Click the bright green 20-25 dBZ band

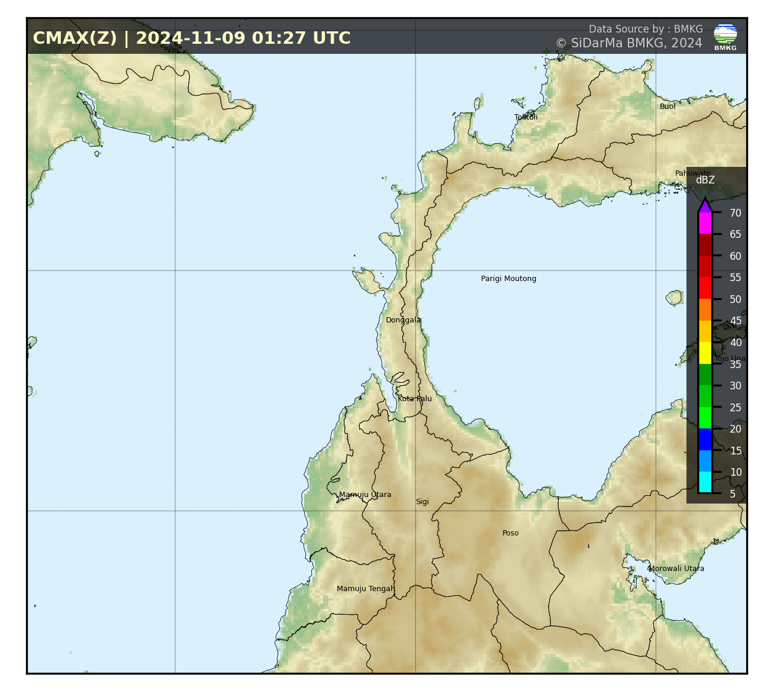705,418
